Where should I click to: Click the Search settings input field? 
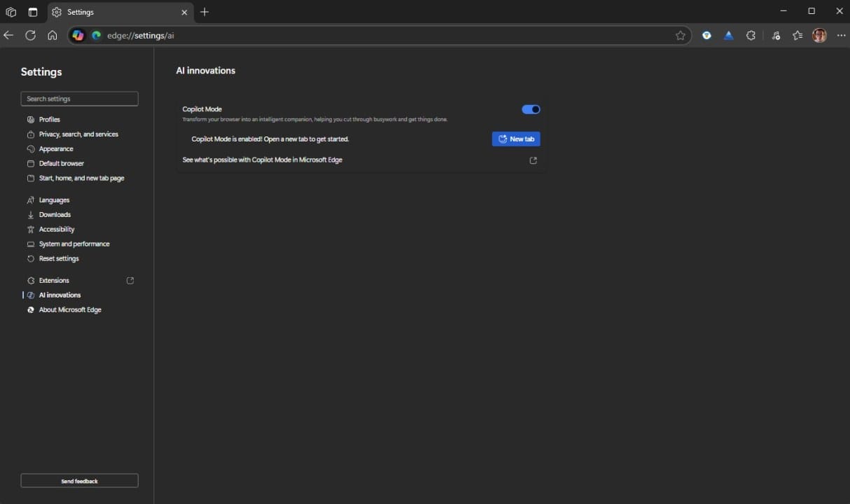79,99
